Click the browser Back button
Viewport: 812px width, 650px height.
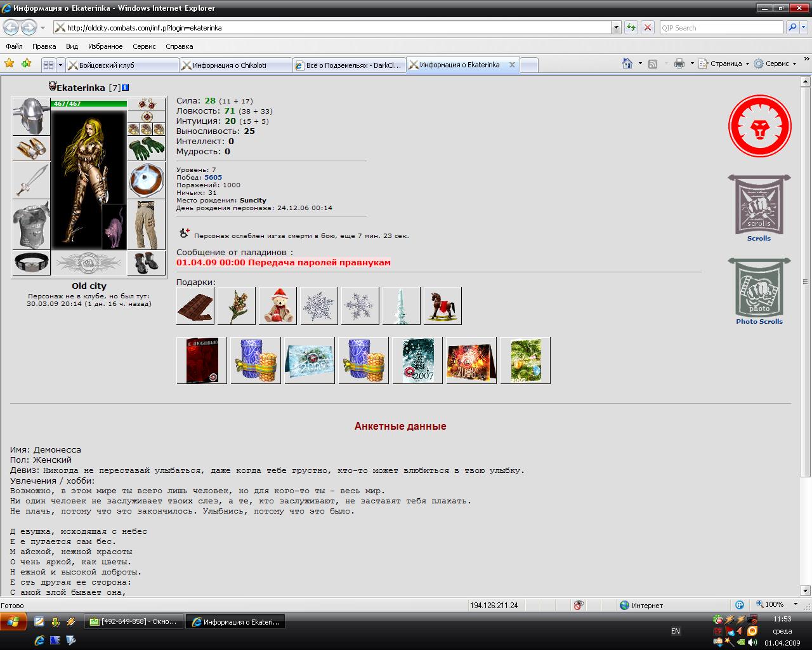[x=11, y=27]
